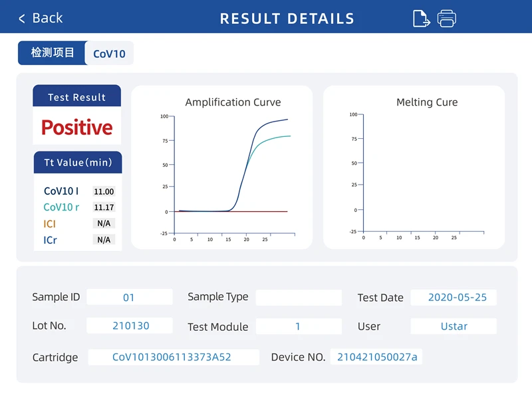The height and width of the screenshot is (394, 532).
Task: Click the CoV10 I value 11.00
Action: pos(104,191)
